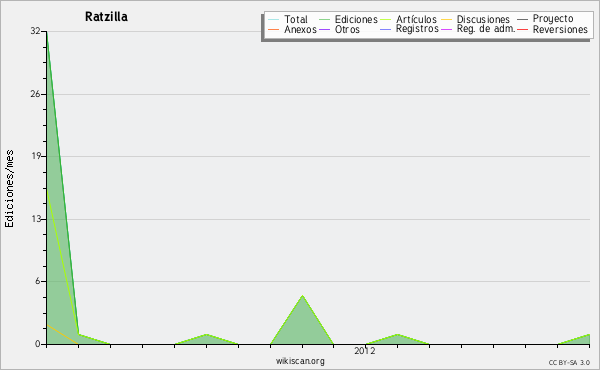The image size is (600, 370).
Task: Select the Proyecto legend entry
Action: 553,19
